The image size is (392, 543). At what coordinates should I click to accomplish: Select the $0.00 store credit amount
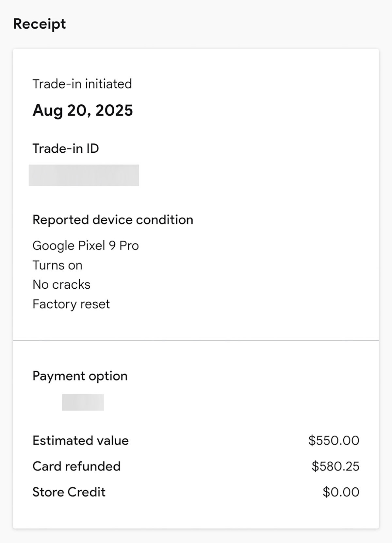[x=341, y=492]
